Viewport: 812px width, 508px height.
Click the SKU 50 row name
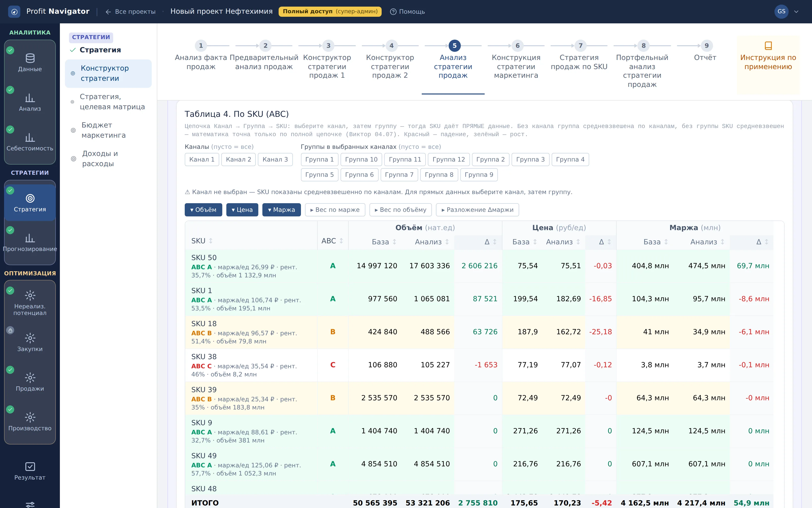pyautogui.click(x=204, y=258)
